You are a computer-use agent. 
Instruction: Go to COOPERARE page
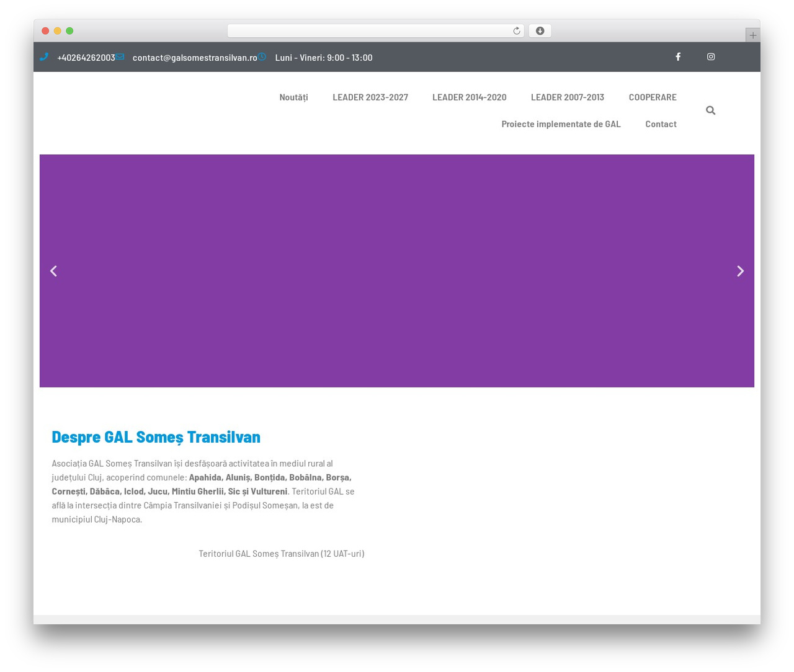(x=653, y=97)
